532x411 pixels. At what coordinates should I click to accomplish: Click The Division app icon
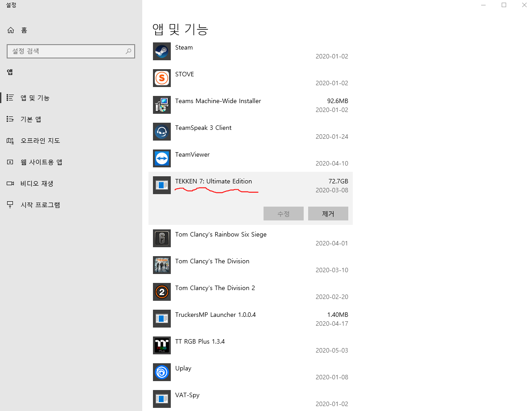(162, 265)
